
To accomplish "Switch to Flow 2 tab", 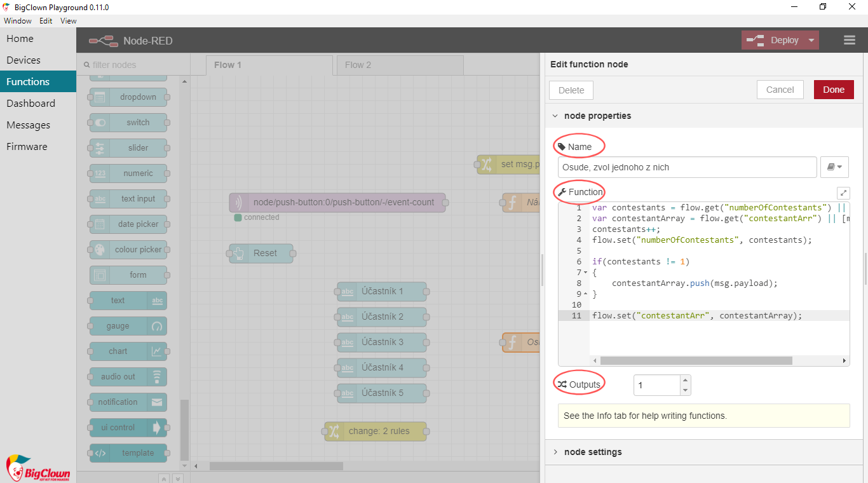I will (x=400, y=65).
